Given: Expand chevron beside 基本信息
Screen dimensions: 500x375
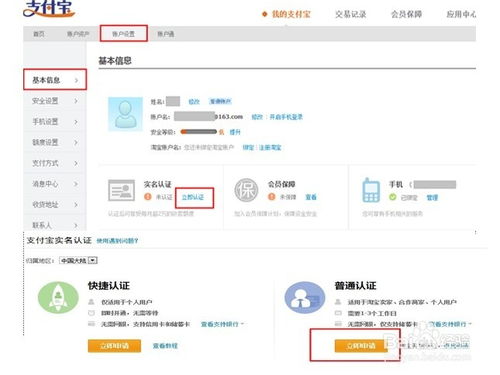Looking at the screenshot, I should click(x=76, y=80).
